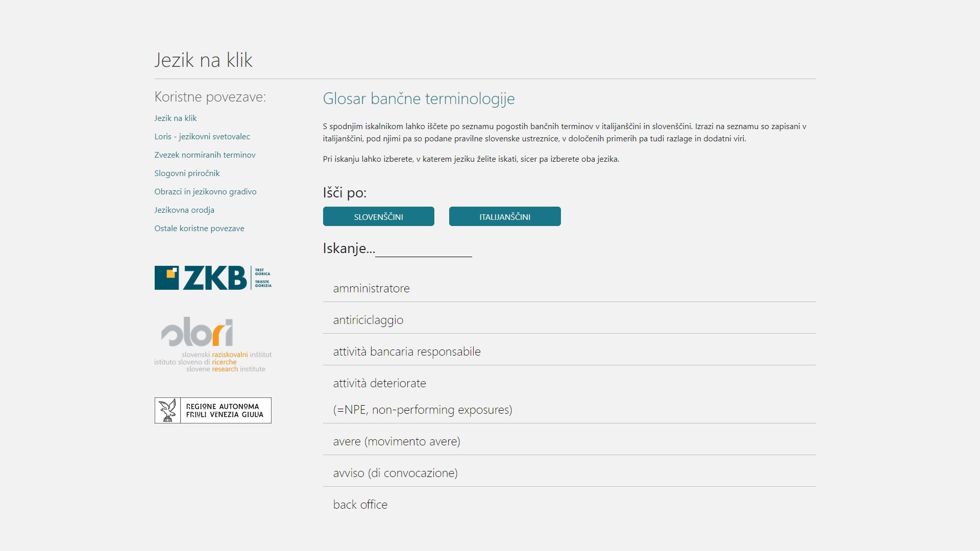Open the Slogovni priročnik link
The image size is (980, 551).
[x=187, y=173]
